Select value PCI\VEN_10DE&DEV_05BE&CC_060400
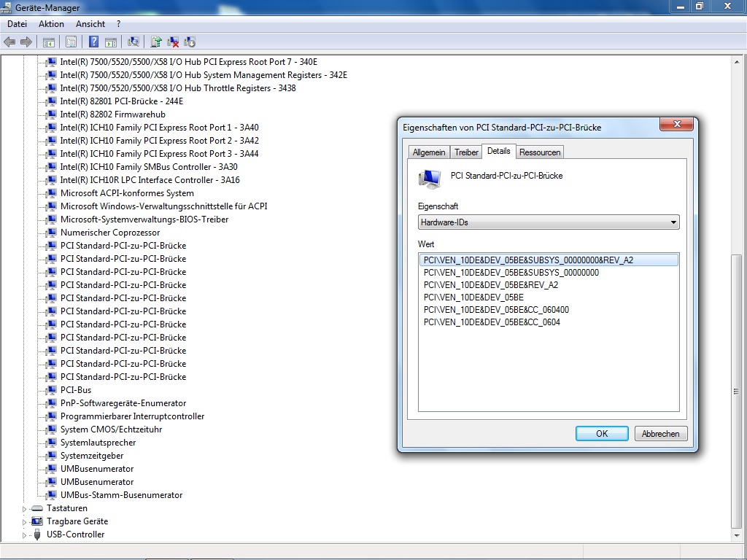The width and height of the screenshot is (747, 560). coord(496,310)
